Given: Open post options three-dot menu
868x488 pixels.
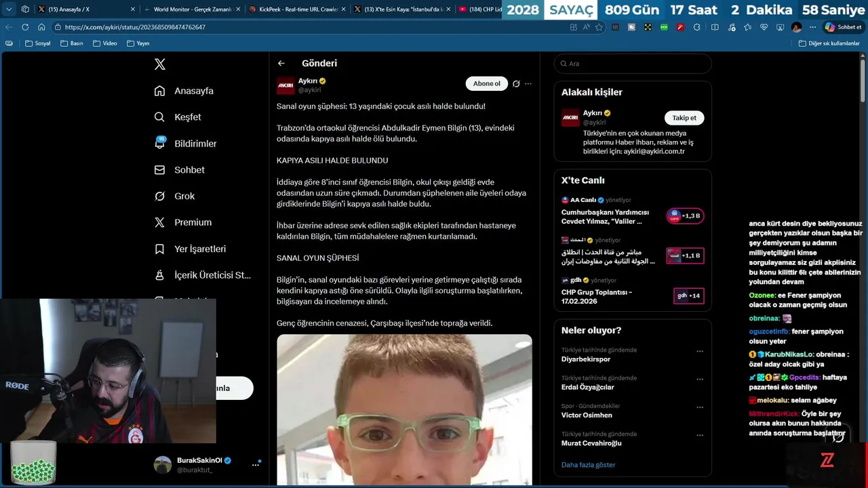Looking at the screenshot, I should [x=528, y=84].
